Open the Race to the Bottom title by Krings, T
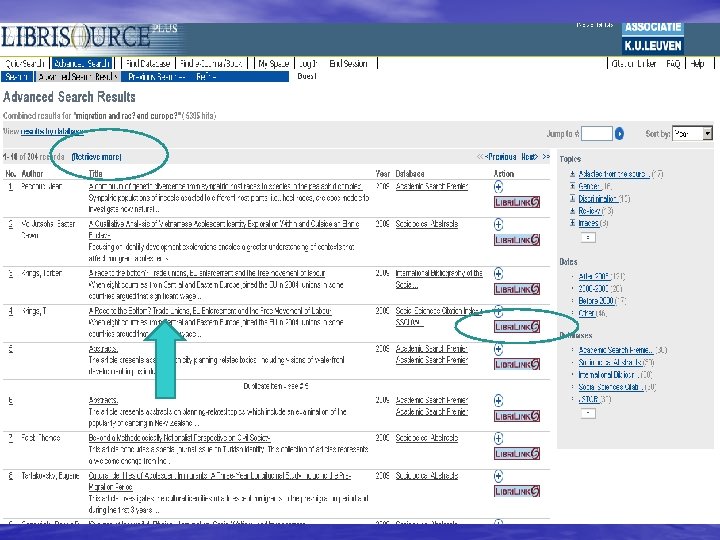 (210, 311)
